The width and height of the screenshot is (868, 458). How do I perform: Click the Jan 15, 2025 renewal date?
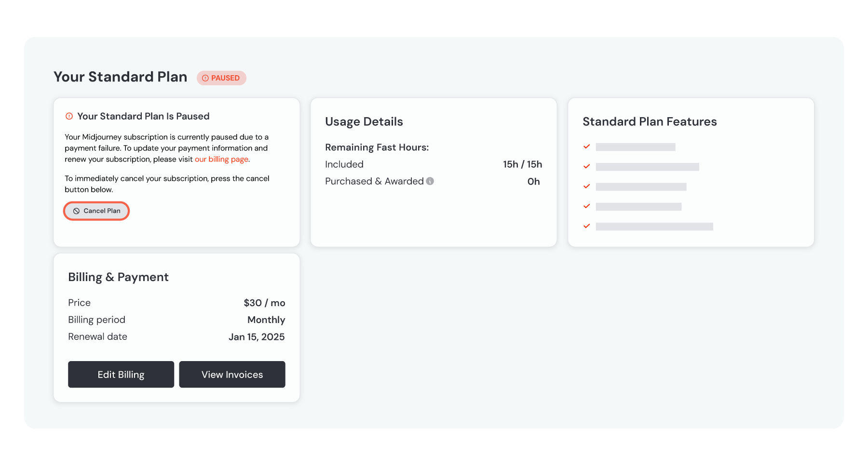click(x=257, y=337)
